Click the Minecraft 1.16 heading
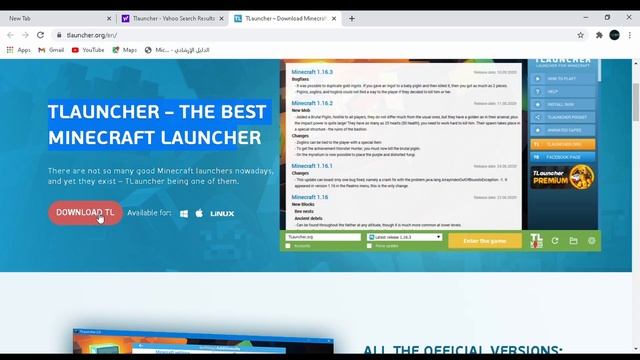Image resolution: width=640 pixels, height=360 pixels. click(x=309, y=197)
